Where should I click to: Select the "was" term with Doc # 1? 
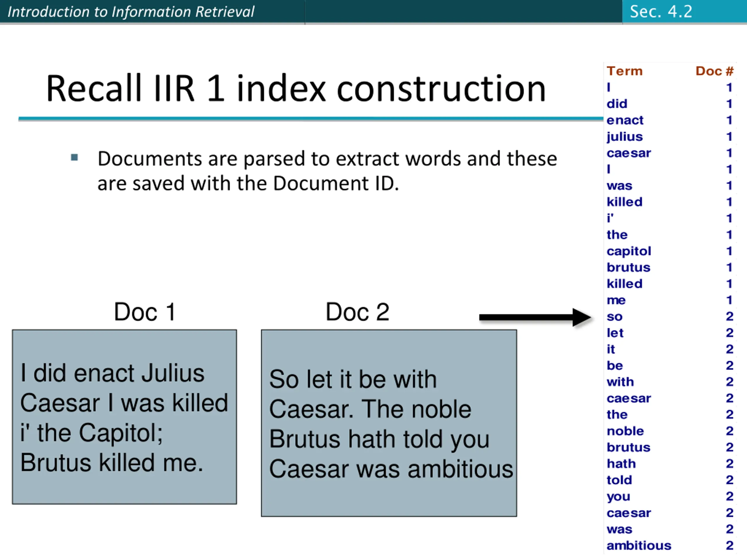pos(619,186)
